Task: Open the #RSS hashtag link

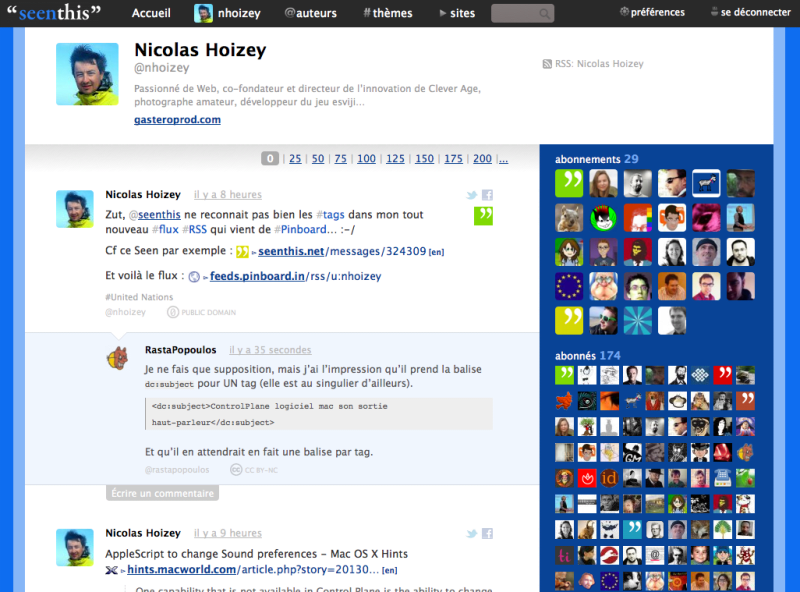Action: click(x=194, y=230)
